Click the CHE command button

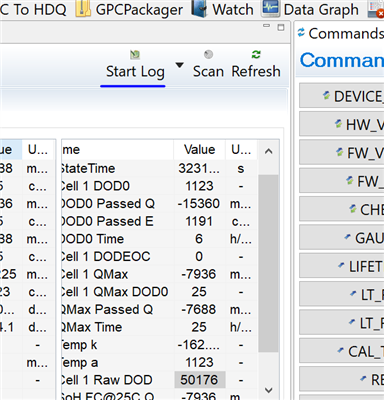pos(342,209)
